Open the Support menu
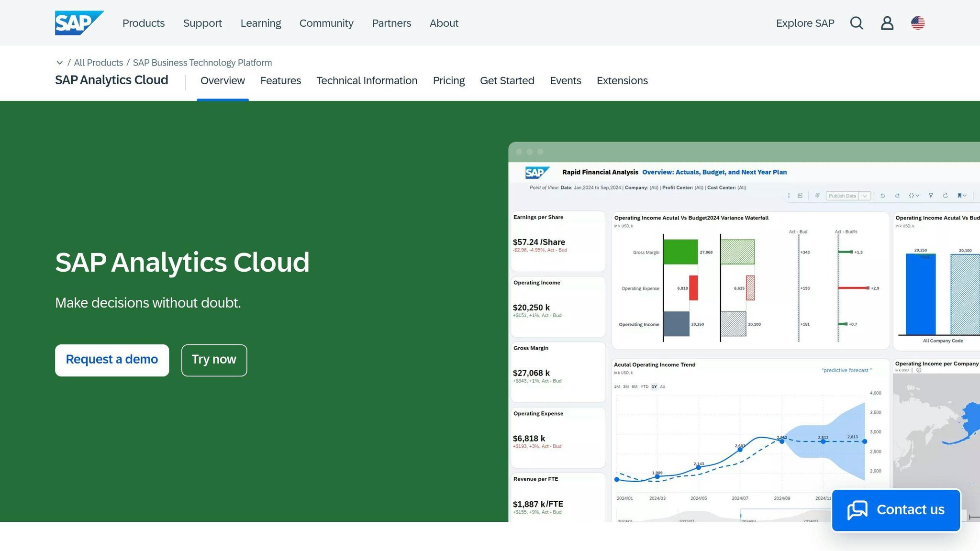980x551 pixels. 202,23
